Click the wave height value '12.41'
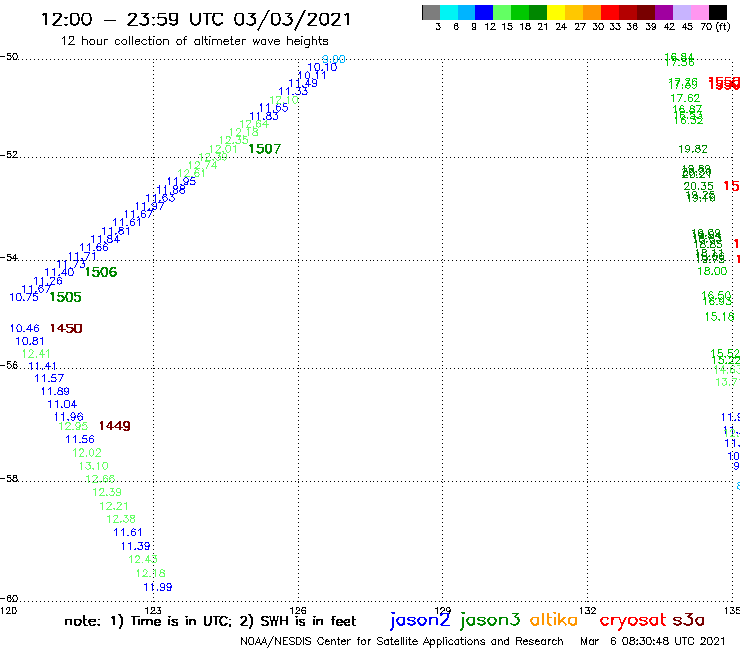Screen dimensions: 740x650 [36, 354]
